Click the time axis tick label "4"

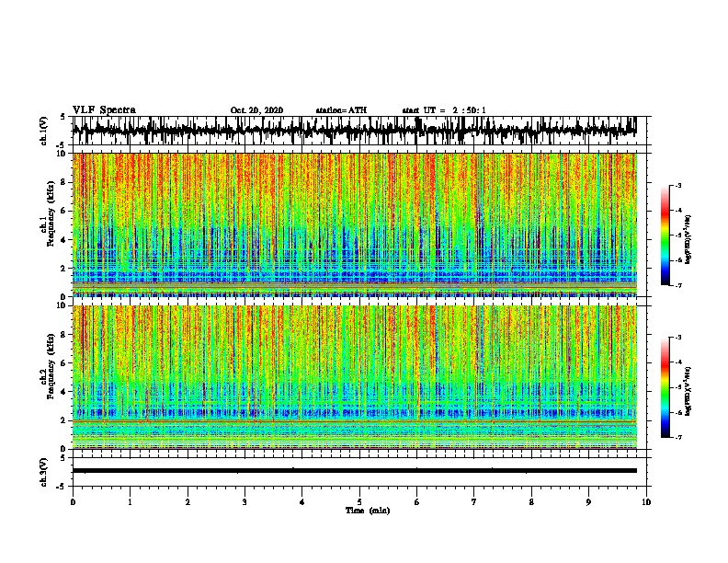pyautogui.click(x=302, y=502)
